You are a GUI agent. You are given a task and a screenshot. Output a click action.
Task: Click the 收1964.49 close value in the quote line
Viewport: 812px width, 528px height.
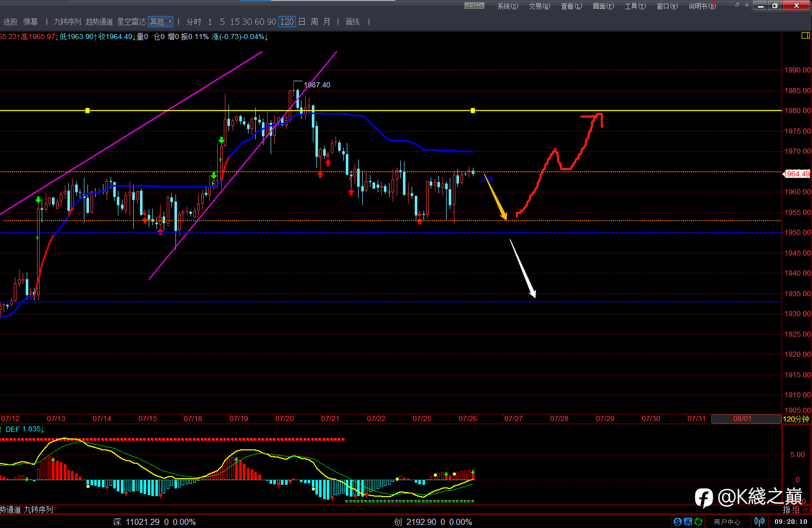(116, 37)
